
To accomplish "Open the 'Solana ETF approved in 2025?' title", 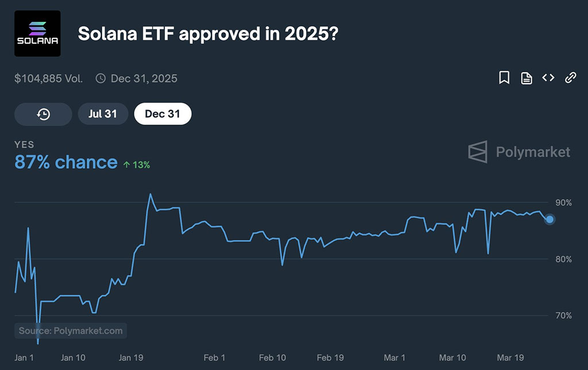I will tap(207, 34).
